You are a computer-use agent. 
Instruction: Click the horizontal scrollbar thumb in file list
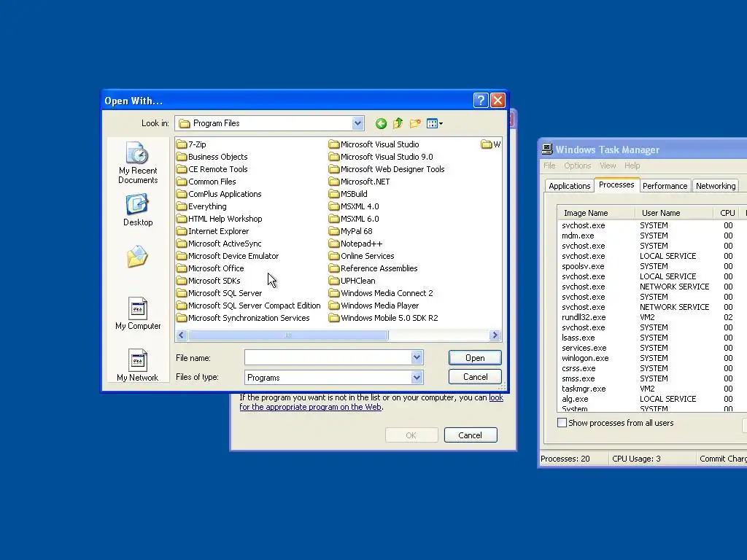coord(288,335)
